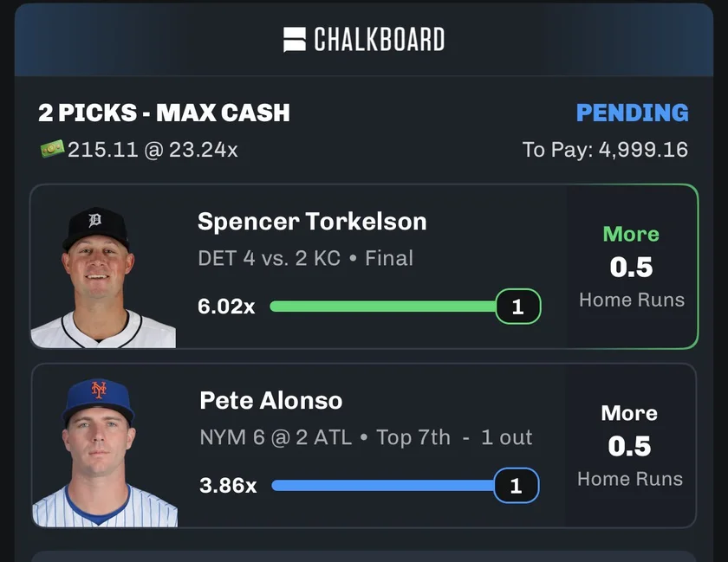Open Spencer Torkelson's player headshot

tap(102, 275)
